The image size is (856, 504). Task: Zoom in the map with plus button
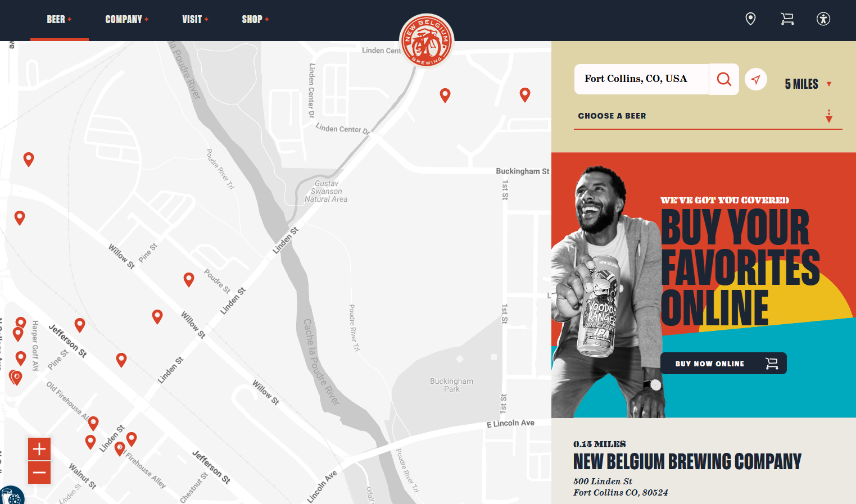pos(39,449)
